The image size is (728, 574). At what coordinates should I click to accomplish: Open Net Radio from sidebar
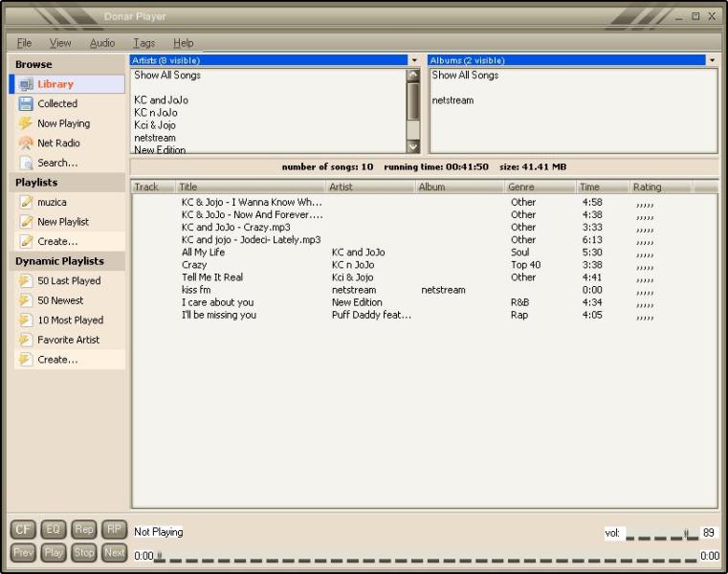coord(58,143)
